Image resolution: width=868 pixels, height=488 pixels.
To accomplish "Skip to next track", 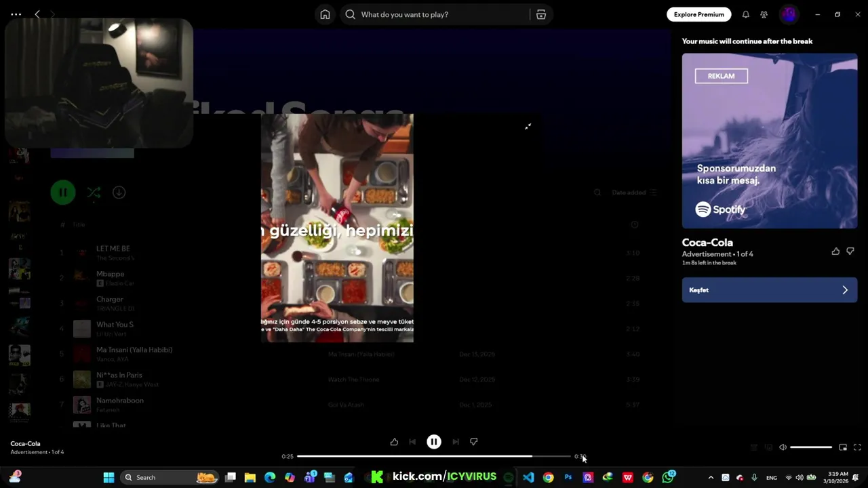I will tap(456, 442).
